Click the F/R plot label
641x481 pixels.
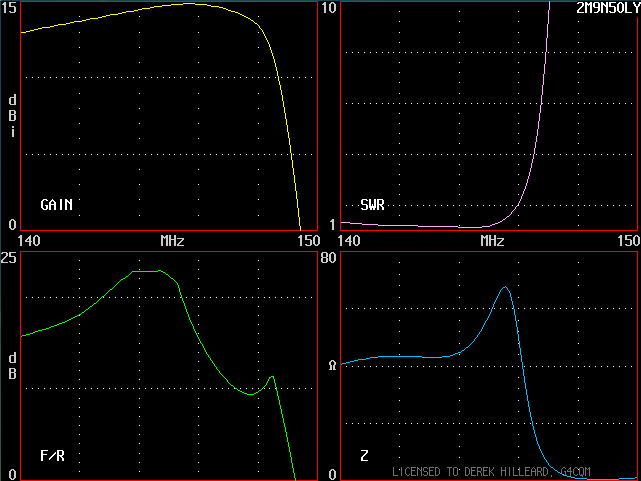click(x=52, y=456)
